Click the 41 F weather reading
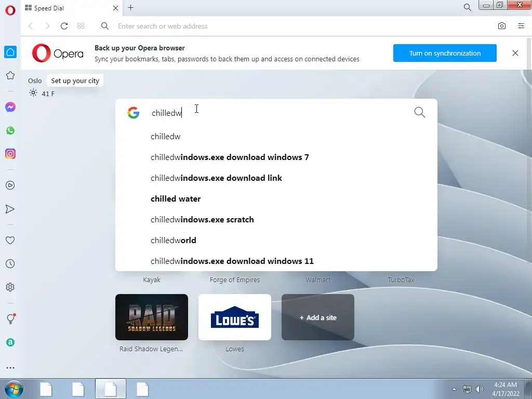The width and height of the screenshot is (532, 399). pyautogui.click(x=48, y=94)
